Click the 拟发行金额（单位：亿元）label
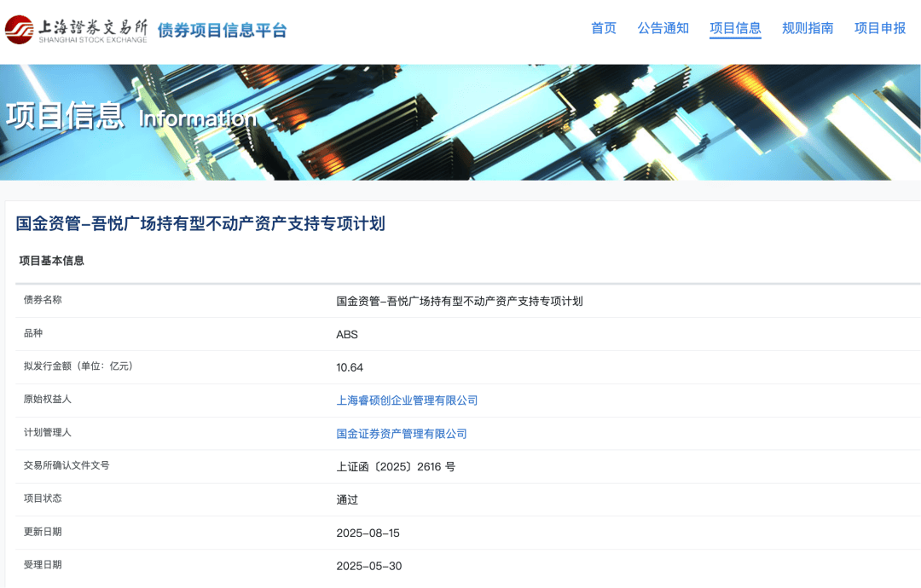Image resolution: width=921 pixels, height=588 pixels. [79, 366]
